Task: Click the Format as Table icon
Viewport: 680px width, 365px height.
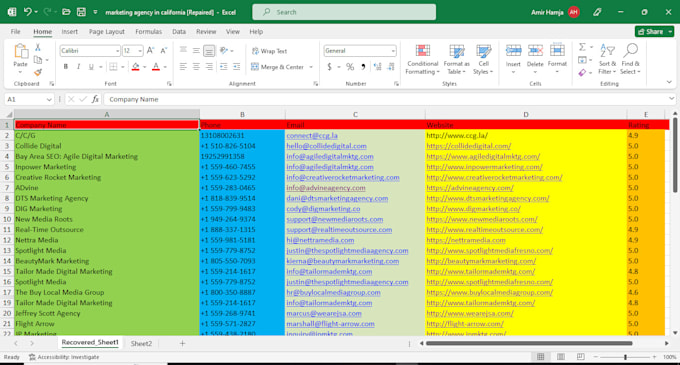Action: click(x=456, y=51)
